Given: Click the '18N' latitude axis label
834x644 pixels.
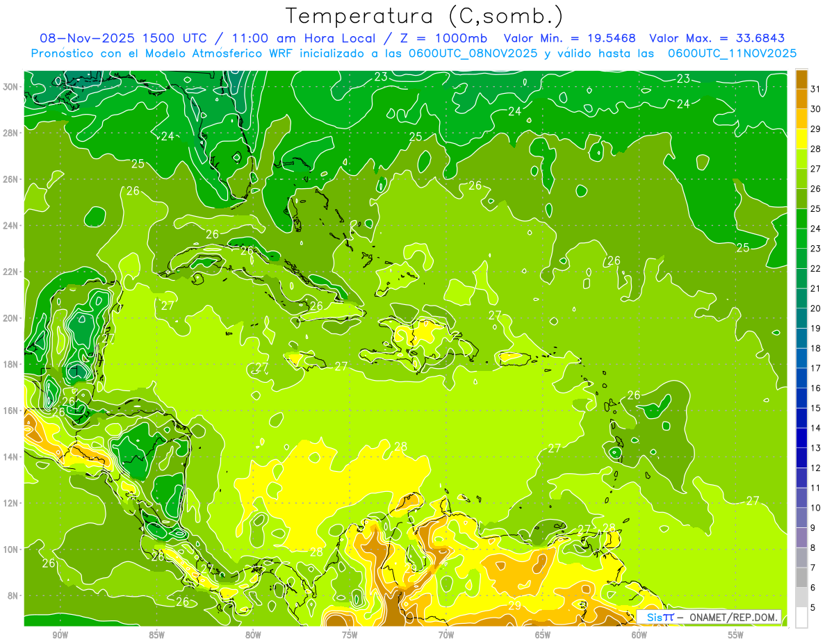Looking at the screenshot, I should coord(11,364).
